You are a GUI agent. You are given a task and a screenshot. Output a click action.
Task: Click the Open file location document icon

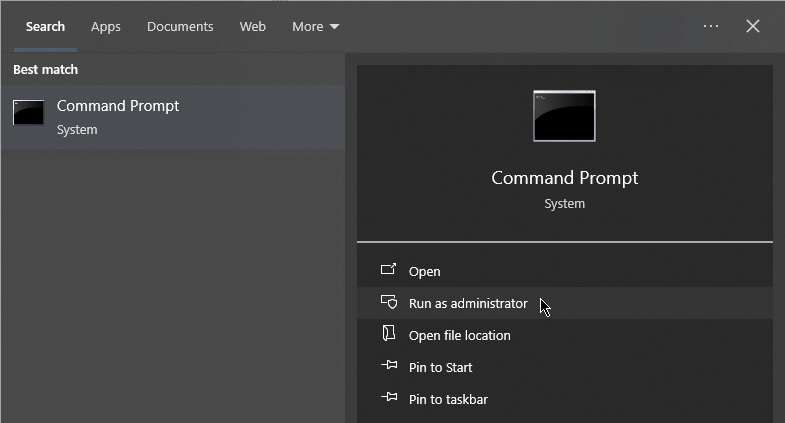click(389, 335)
